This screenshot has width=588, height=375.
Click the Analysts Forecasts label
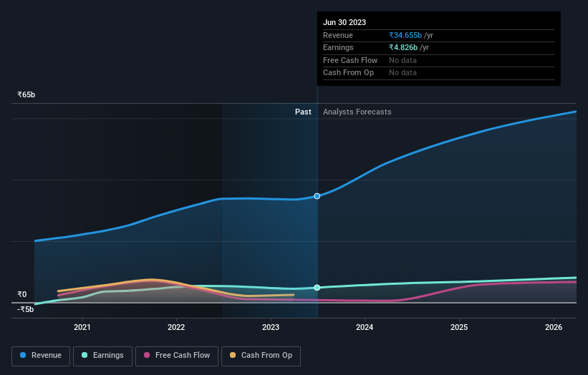(x=357, y=112)
